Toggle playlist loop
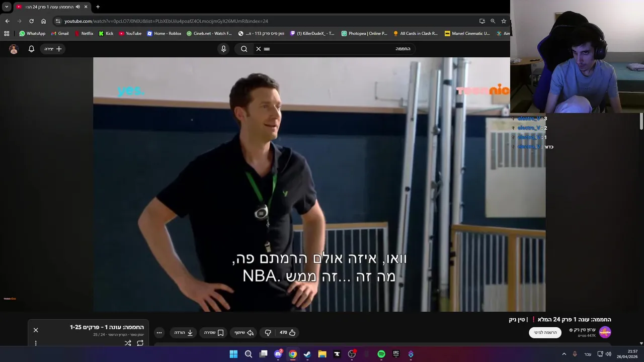The height and width of the screenshot is (362, 644). click(140, 343)
